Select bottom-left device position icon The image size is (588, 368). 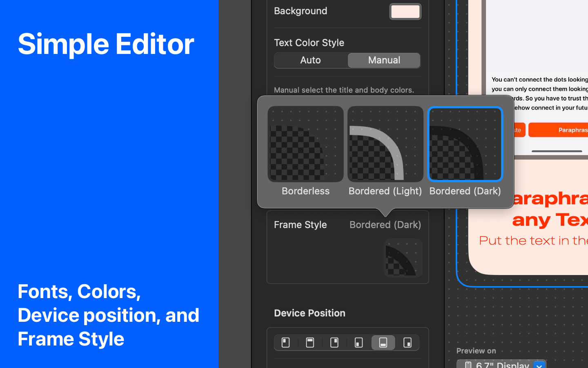[359, 343]
